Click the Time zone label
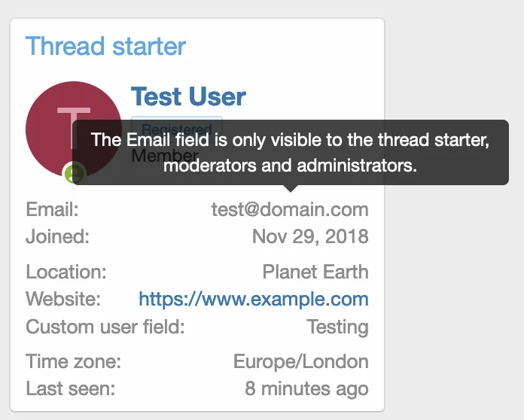This screenshot has width=524, height=420. click(x=73, y=361)
